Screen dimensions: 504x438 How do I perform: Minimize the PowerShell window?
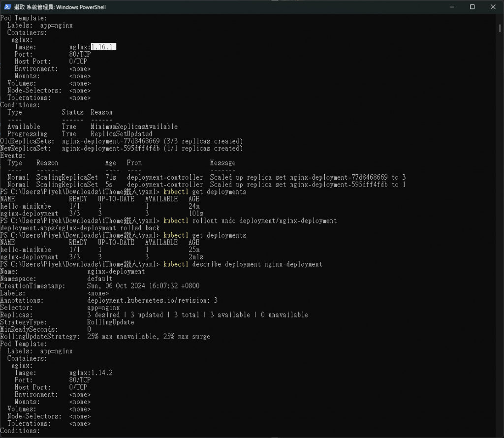452,7
